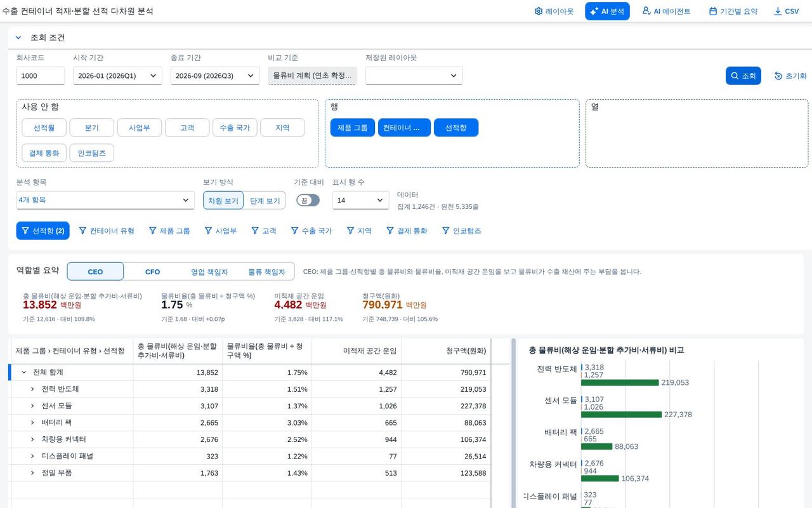This screenshot has height=508, width=812.
Task: Open the 레이아웃 gear icon
Action: 539,11
